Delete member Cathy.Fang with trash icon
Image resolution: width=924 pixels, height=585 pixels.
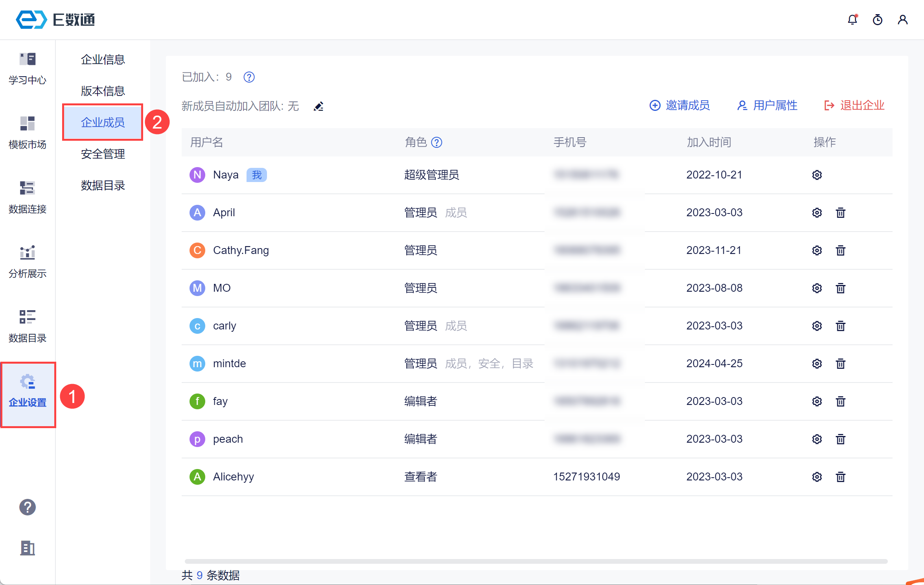840,250
